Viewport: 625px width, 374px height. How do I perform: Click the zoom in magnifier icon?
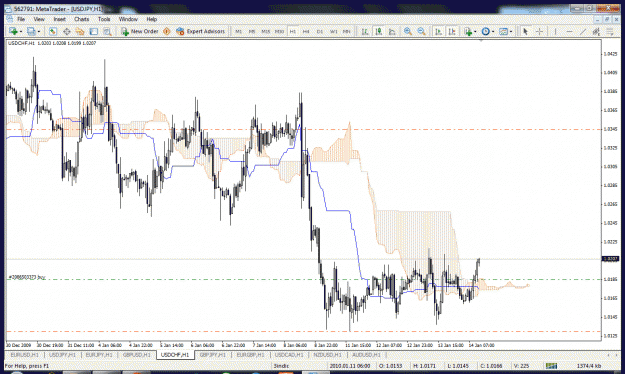pyautogui.click(x=408, y=31)
